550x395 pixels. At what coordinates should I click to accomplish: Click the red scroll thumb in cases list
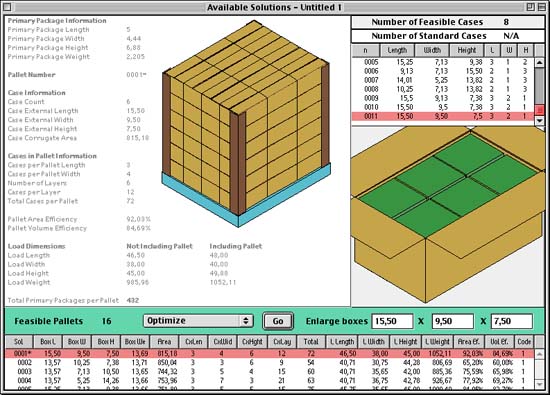click(539, 110)
